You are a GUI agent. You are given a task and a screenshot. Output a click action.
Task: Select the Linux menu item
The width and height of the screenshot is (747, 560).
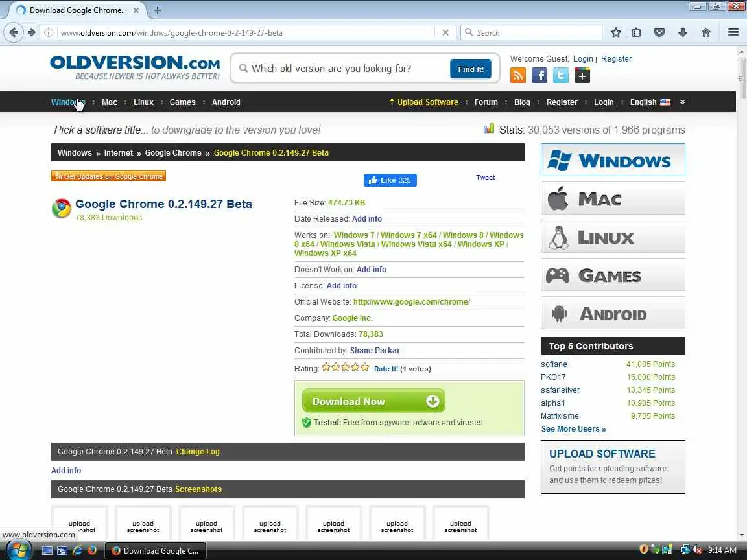143,102
